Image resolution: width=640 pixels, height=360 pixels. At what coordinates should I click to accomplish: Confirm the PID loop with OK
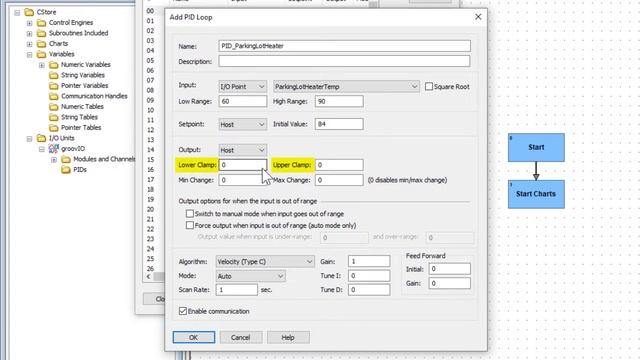pyautogui.click(x=193, y=337)
